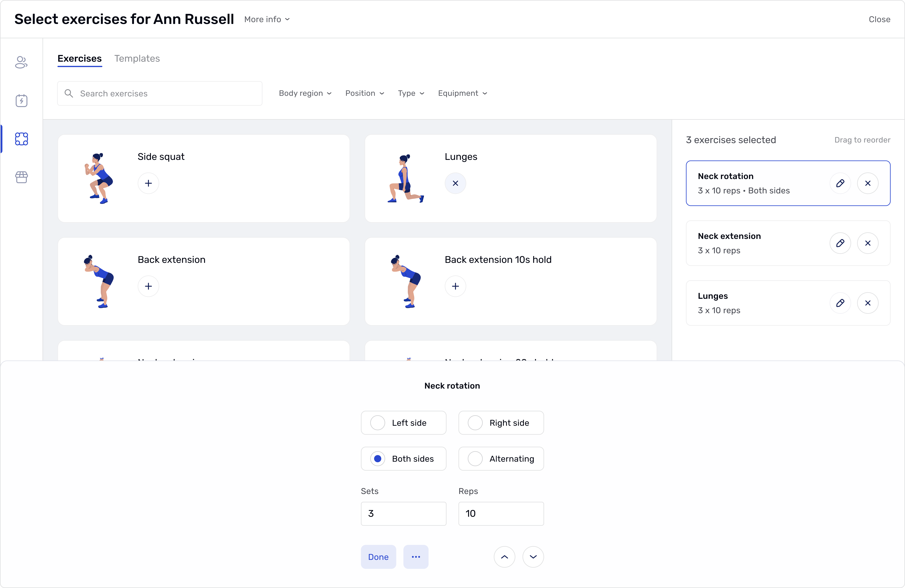Remove Lunges using card X icon
Screen dimensions: 905x588
point(455,183)
